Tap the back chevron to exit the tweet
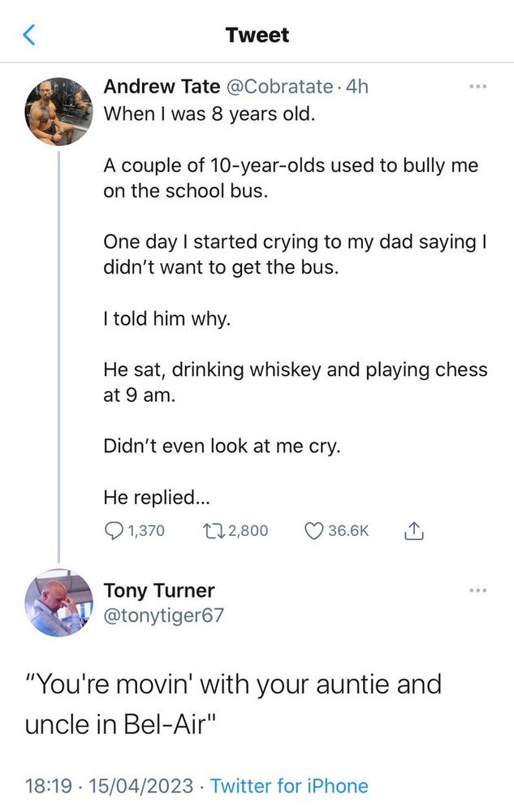 pyautogui.click(x=29, y=35)
